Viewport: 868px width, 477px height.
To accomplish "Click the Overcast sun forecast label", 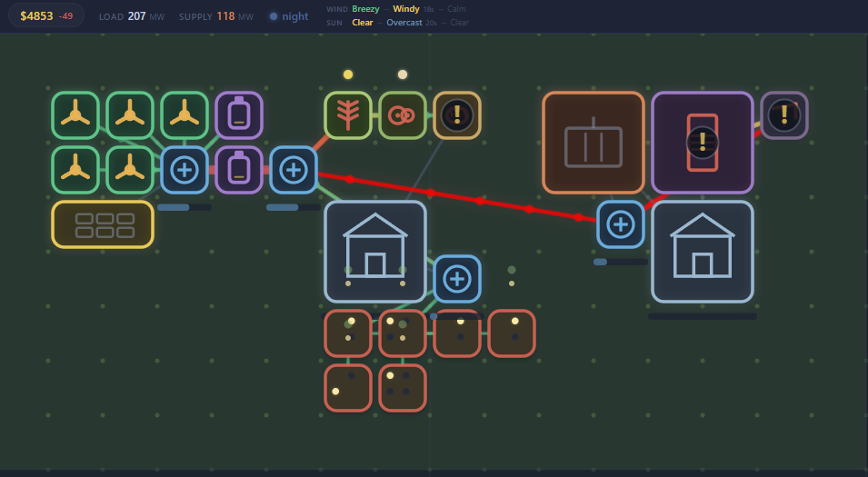I will (404, 23).
